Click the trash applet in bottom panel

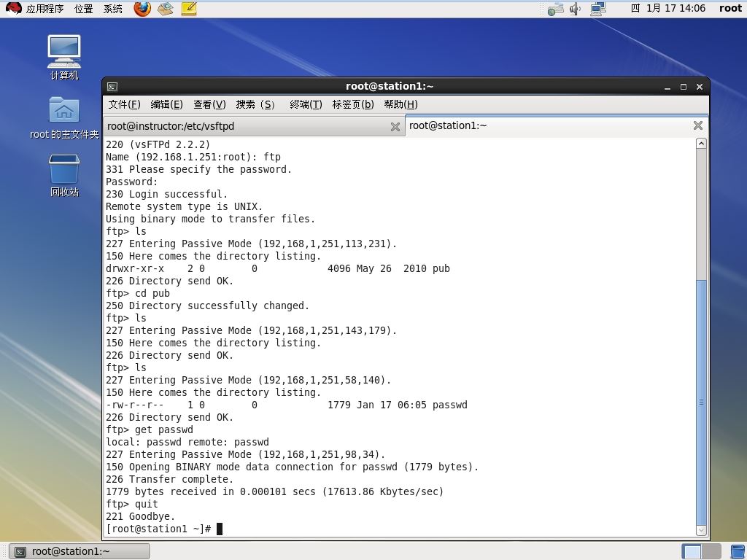[x=738, y=552]
